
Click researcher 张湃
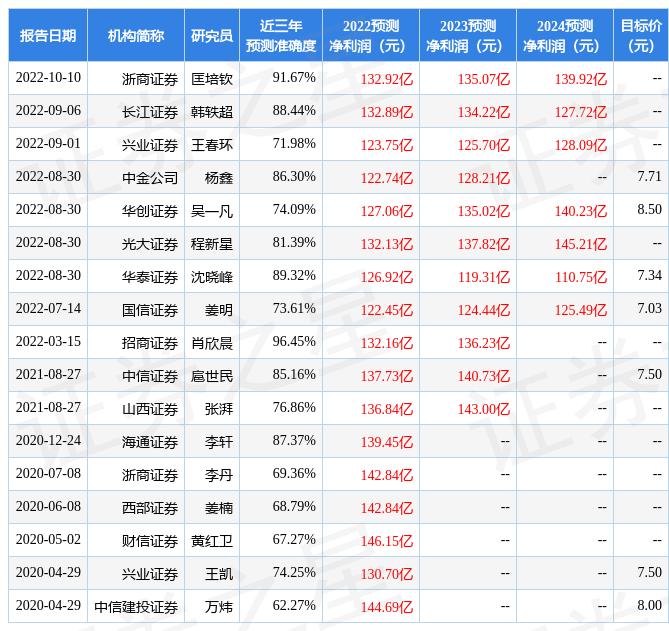point(219,409)
